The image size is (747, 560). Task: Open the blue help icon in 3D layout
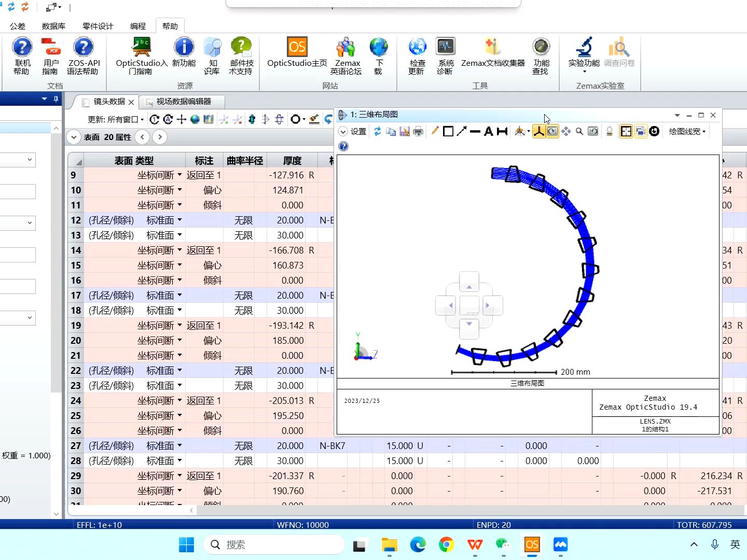click(343, 146)
